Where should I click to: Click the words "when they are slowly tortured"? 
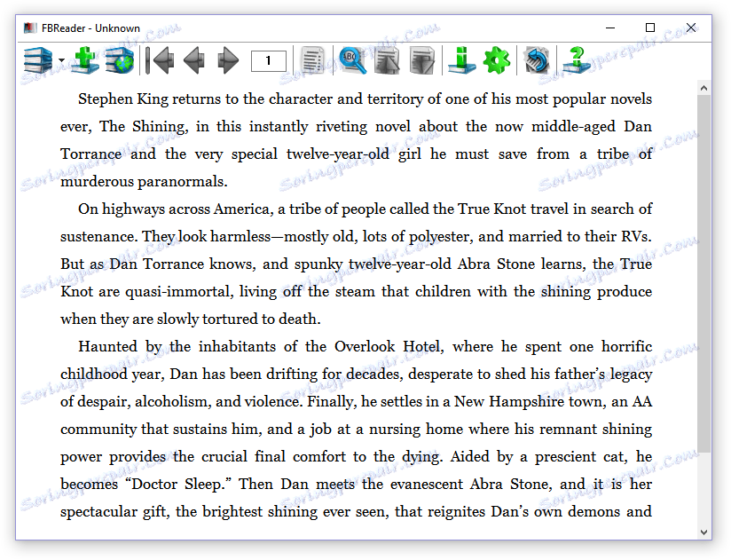[x=160, y=319]
